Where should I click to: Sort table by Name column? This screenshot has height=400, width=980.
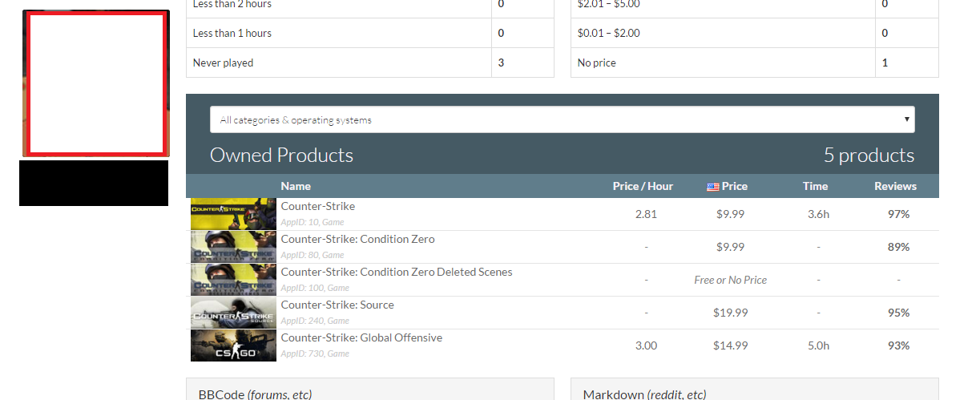click(x=296, y=186)
